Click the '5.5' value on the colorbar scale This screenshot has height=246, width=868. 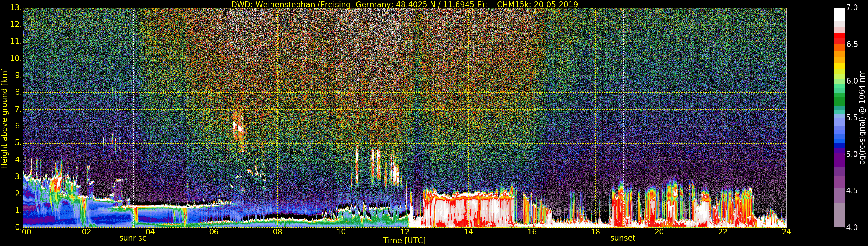coord(852,118)
